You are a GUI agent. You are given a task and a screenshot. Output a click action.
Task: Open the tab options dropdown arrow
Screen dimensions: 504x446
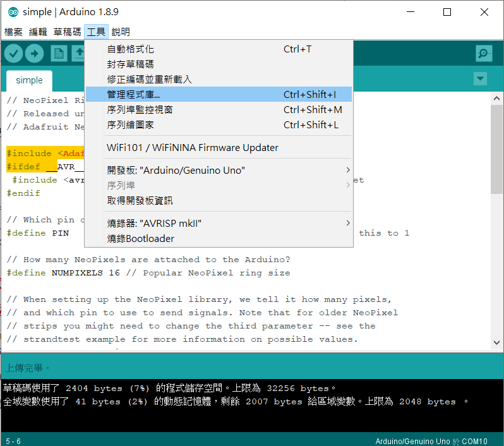481,79
